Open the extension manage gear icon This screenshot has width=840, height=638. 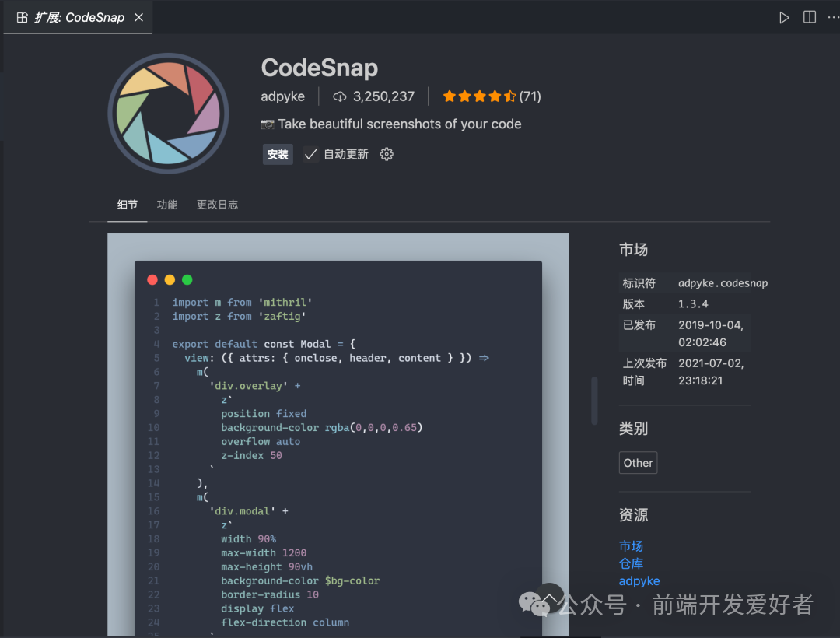coord(387,154)
